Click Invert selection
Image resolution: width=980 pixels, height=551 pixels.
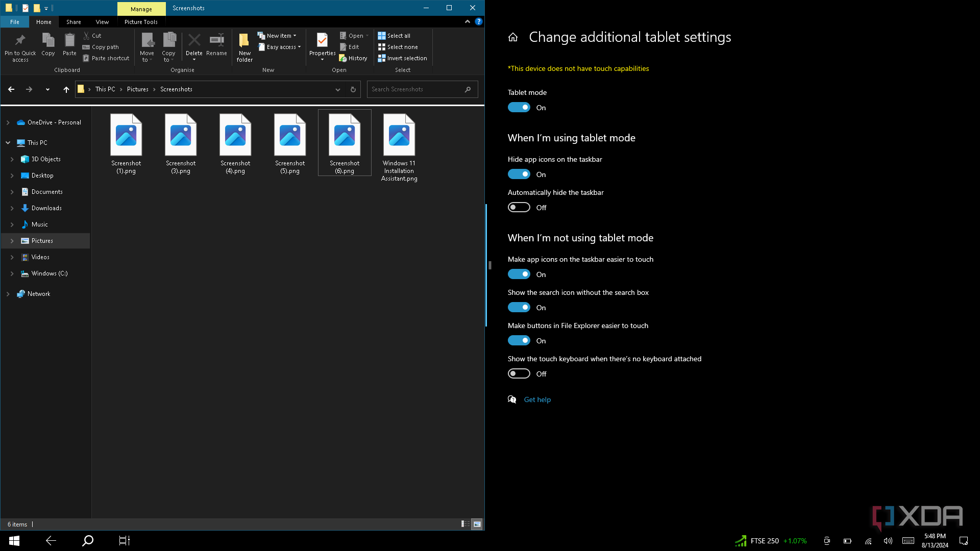tap(402, 58)
